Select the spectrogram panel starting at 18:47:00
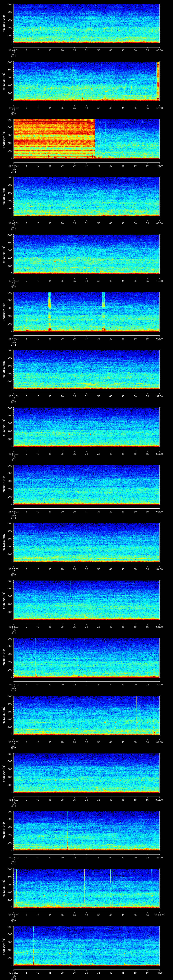Viewport: 173px width, 980px height. [86, 196]
